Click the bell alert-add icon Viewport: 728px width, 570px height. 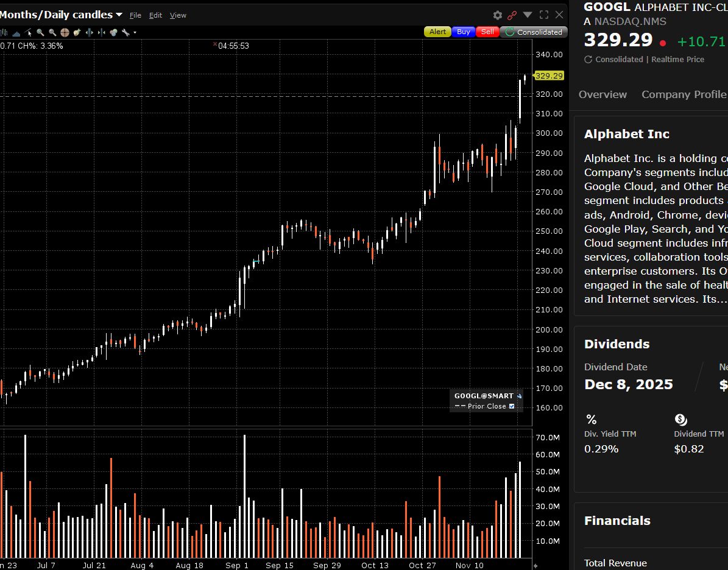tap(77, 32)
